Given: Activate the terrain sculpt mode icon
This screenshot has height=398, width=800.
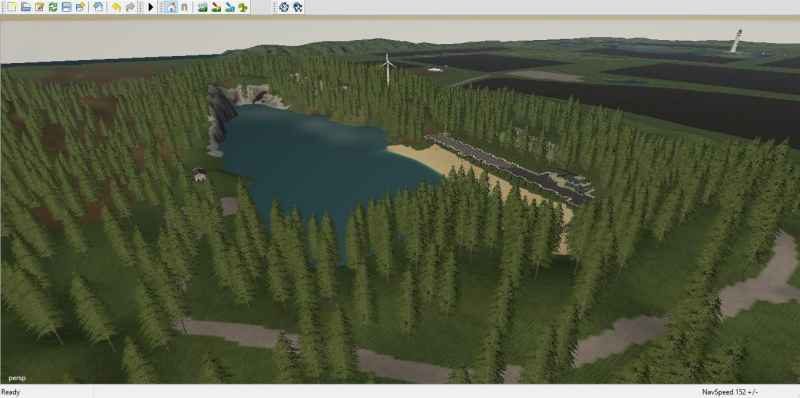Looking at the screenshot, I should pos(203,7).
